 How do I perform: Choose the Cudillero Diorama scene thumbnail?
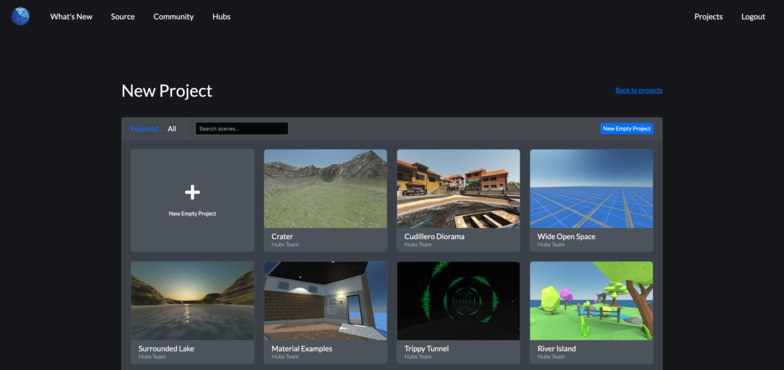pyautogui.click(x=458, y=188)
